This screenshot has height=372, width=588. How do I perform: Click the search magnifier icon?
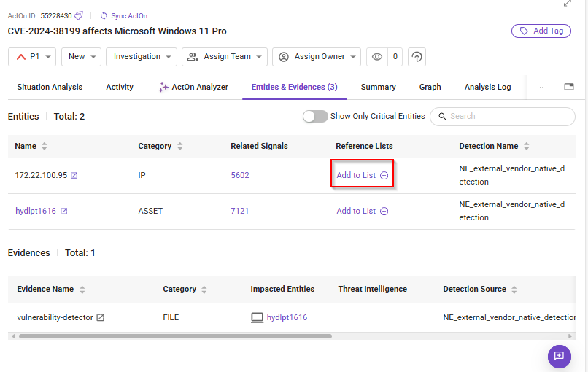(442, 116)
